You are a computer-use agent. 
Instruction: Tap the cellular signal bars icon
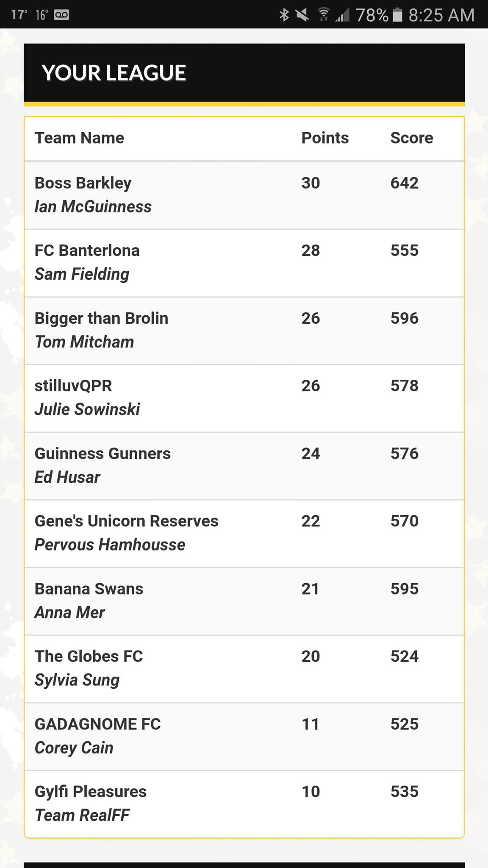(342, 16)
